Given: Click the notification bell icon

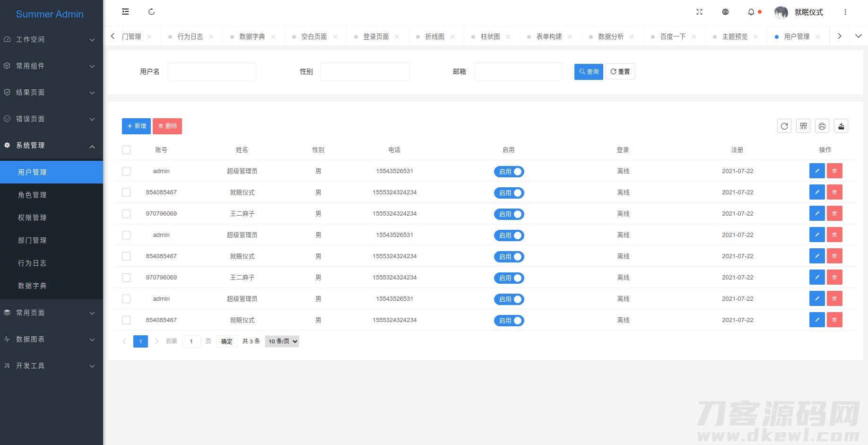Looking at the screenshot, I should point(751,12).
